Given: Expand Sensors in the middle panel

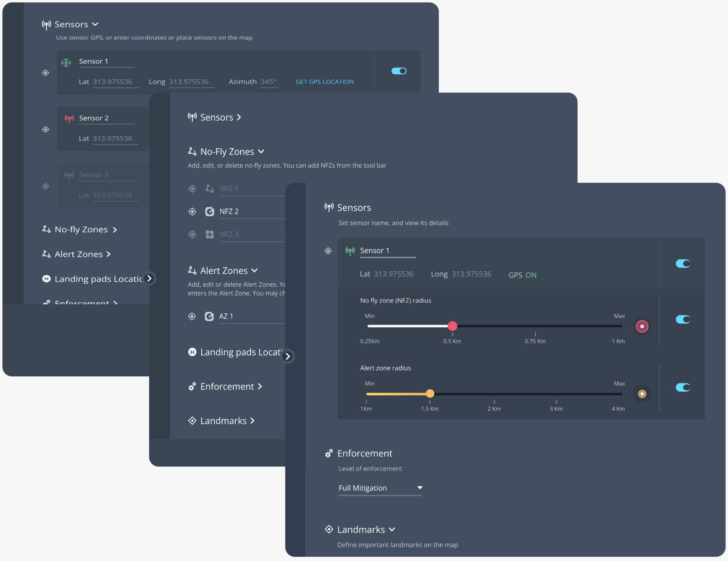Looking at the screenshot, I should click(x=239, y=117).
